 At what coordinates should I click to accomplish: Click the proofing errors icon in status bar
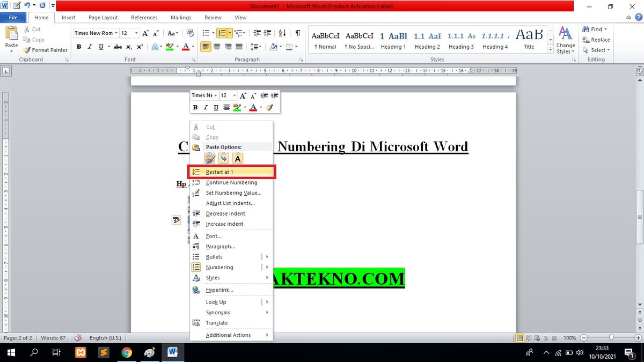coord(78,338)
